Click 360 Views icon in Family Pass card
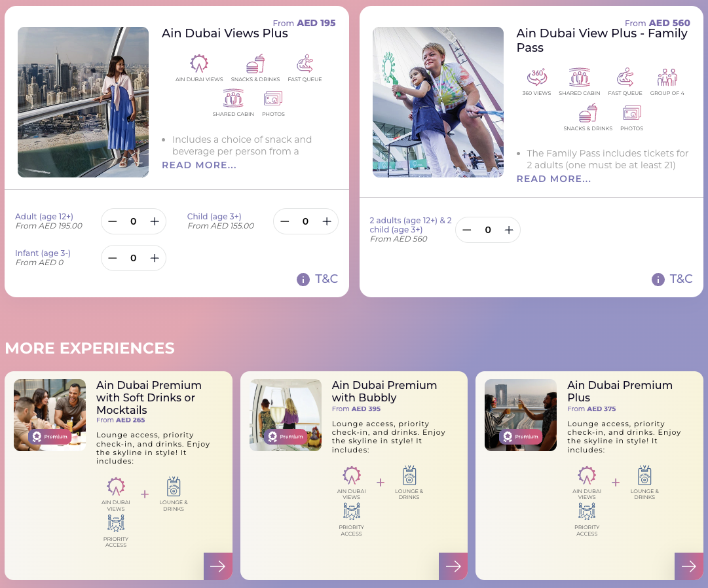Screen dimensions: 708x588 [536, 77]
